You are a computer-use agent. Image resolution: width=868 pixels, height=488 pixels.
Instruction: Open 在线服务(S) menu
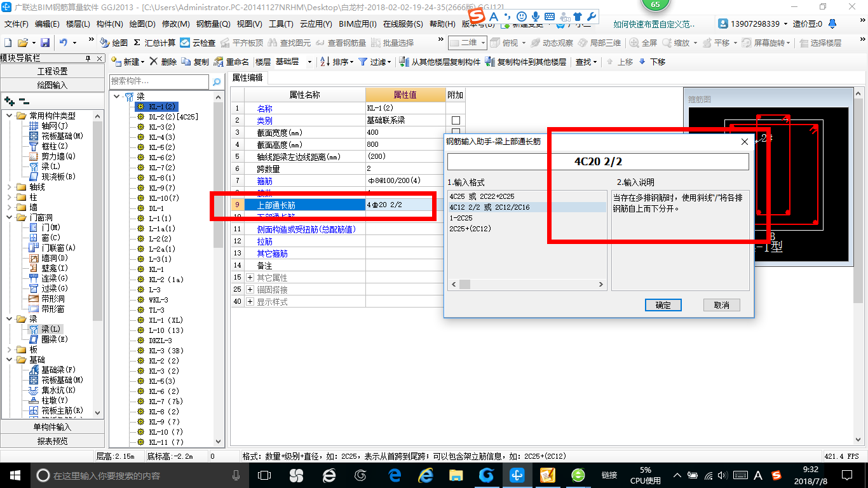(403, 24)
